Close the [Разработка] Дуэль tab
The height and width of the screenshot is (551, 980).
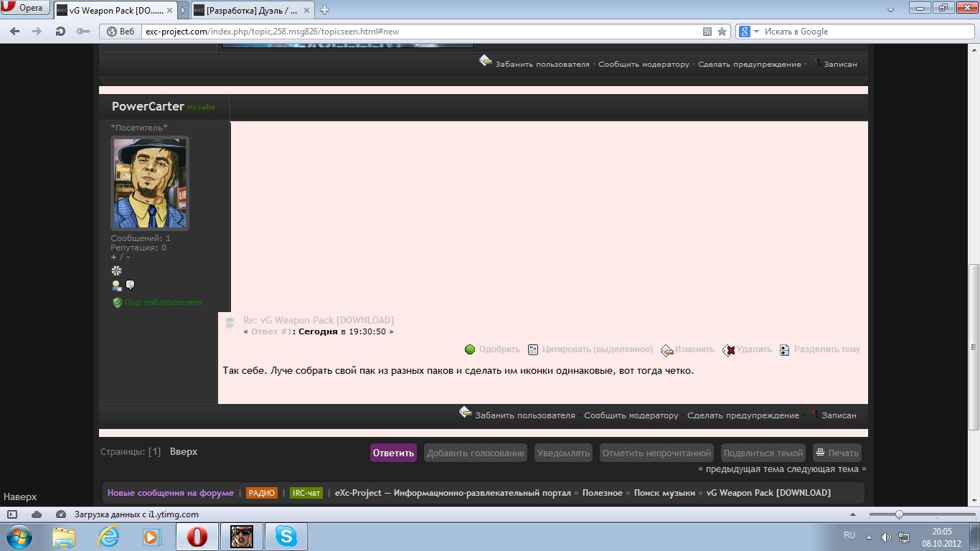tap(306, 10)
